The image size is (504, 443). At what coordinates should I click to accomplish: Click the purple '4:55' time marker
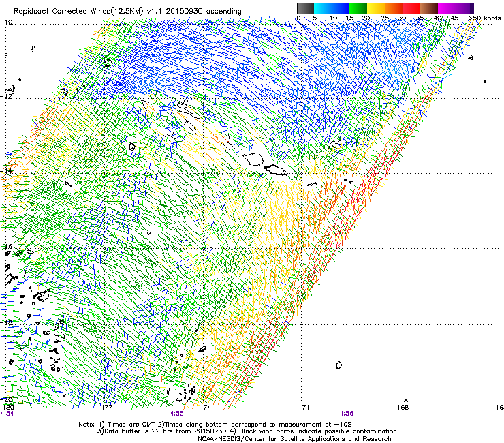tap(177, 414)
